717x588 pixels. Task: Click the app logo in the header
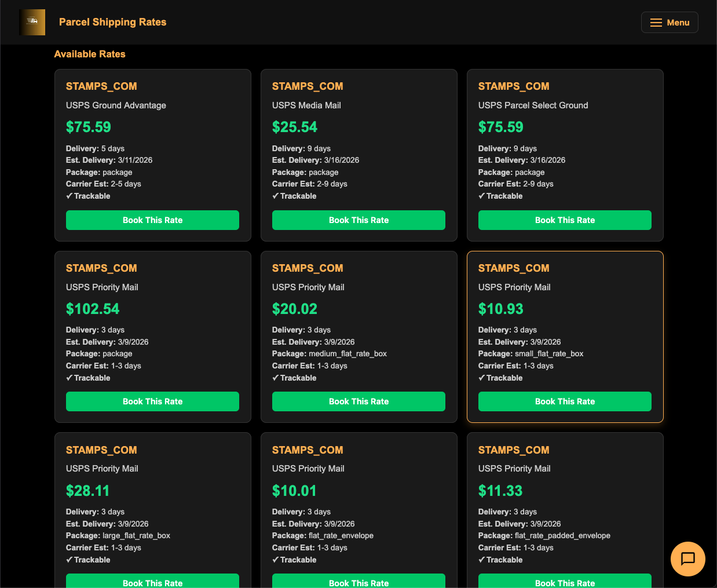pos(32,22)
